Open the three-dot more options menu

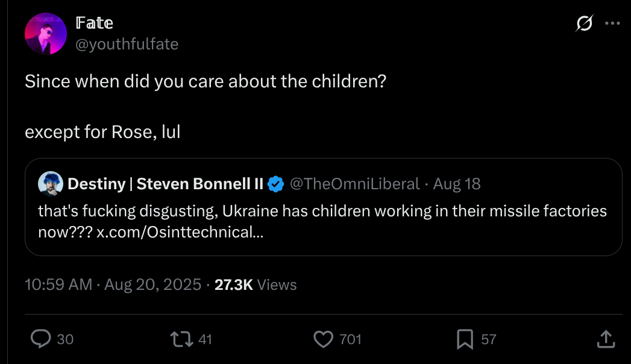point(612,24)
